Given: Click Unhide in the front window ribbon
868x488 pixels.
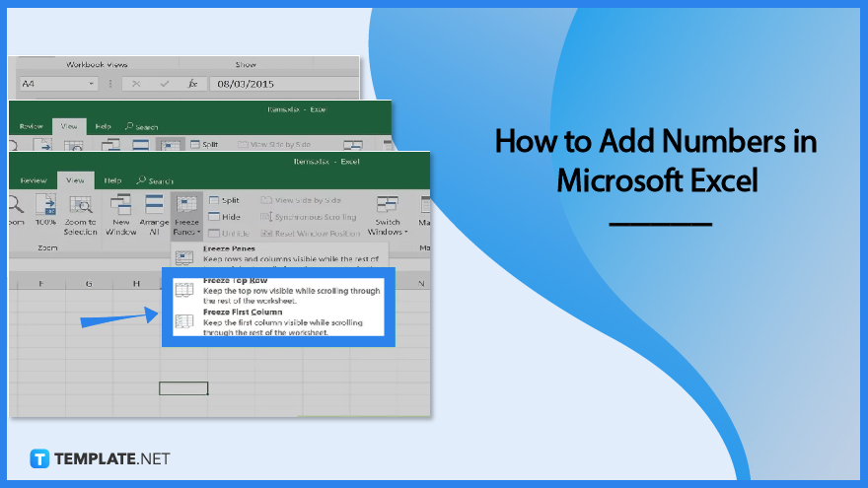Looking at the screenshot, I should coord(229,234).
